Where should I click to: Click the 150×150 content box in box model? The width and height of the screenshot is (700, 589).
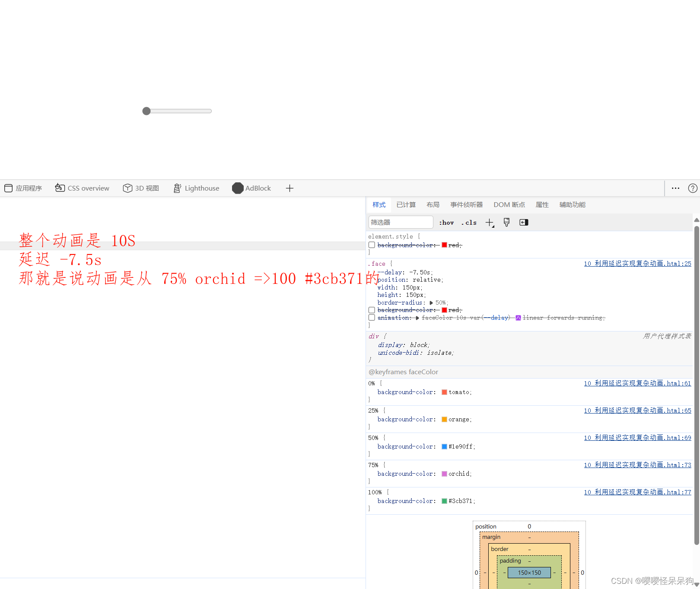(529, 573)
